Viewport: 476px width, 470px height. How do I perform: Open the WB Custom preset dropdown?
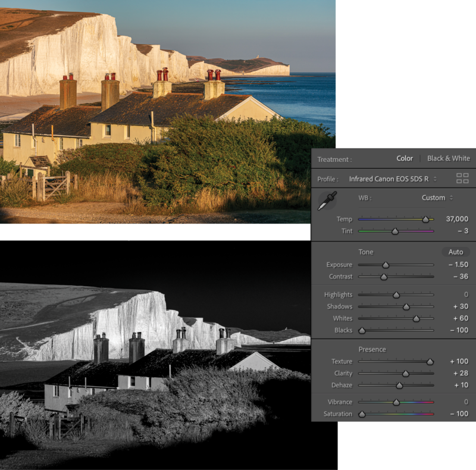tap(437, 198)
